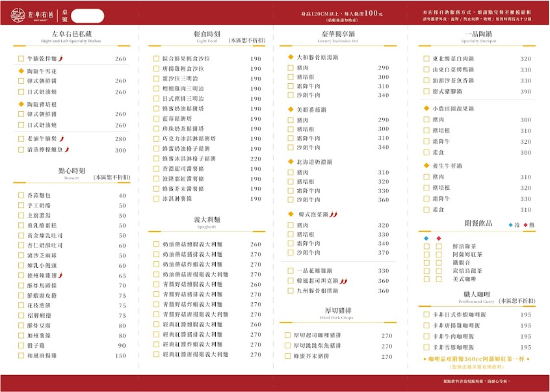Click the red hot diamond in legend
Image resolution: width=550 pixels, height=392 pixels.
[525, 225]
